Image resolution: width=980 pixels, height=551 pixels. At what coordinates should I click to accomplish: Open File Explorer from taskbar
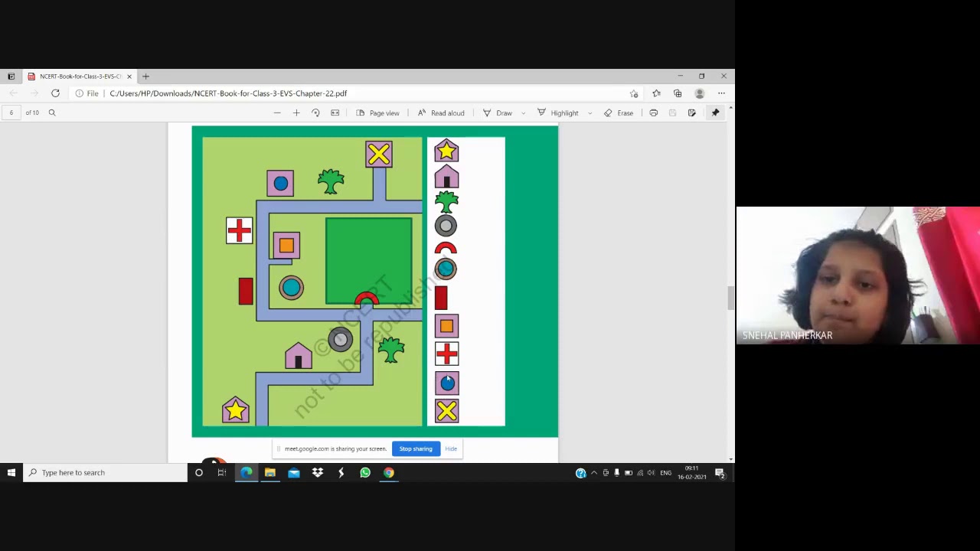click(x=269, y=473)
